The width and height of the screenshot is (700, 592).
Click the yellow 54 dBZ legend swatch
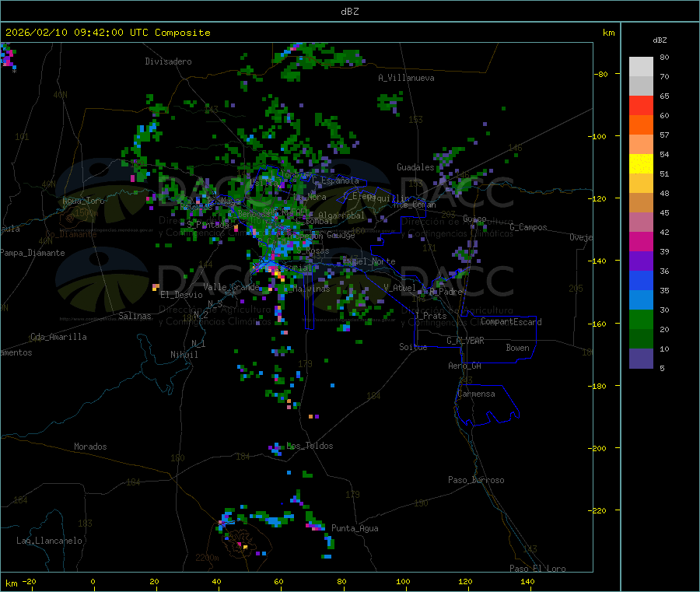tap(641, 164)
